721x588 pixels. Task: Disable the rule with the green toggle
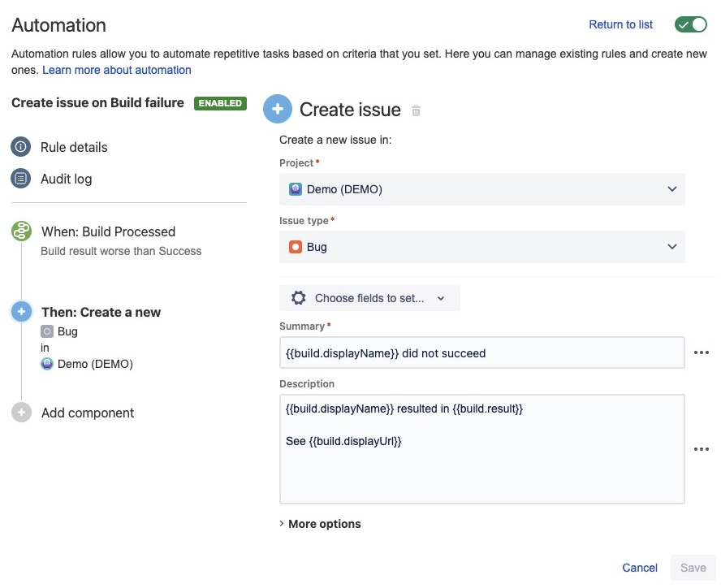coord(690,24)
